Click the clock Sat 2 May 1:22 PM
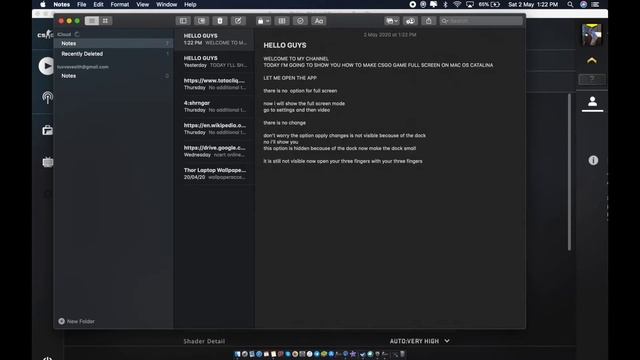 pos(533,4)
